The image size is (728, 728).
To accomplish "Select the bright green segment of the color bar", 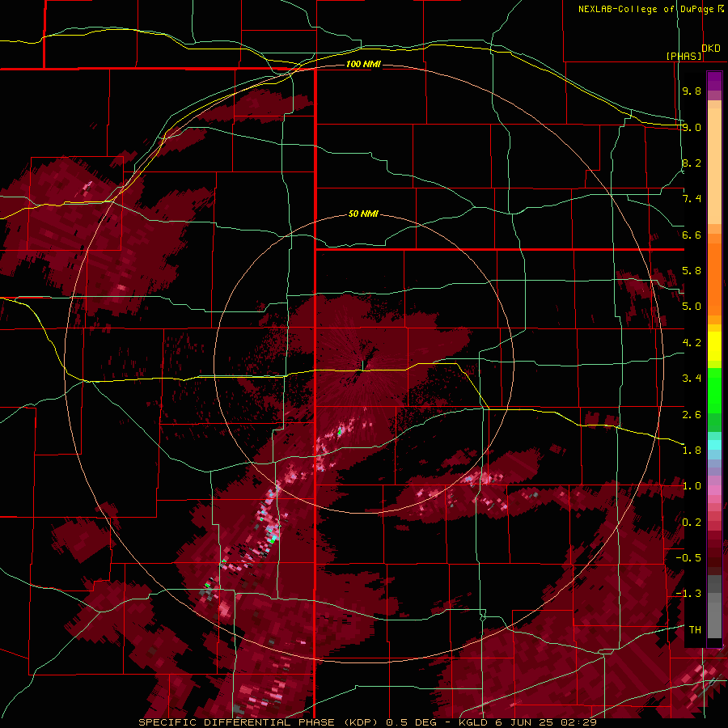I will [x=714, y=390].
